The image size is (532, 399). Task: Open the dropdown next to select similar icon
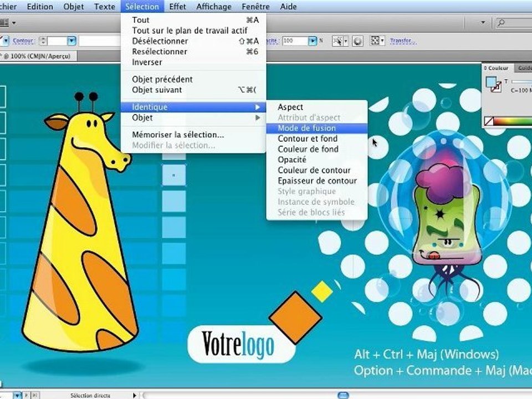(346, 42)
